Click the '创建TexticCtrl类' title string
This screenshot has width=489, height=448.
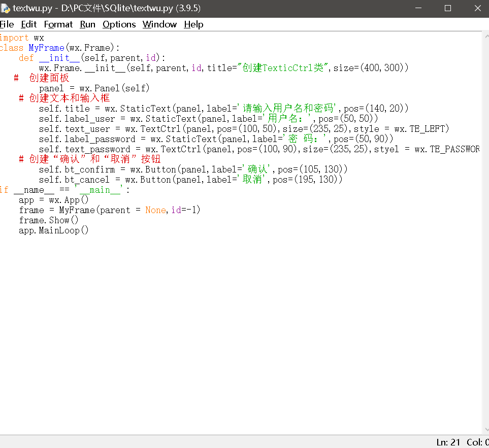pos(283,67)
